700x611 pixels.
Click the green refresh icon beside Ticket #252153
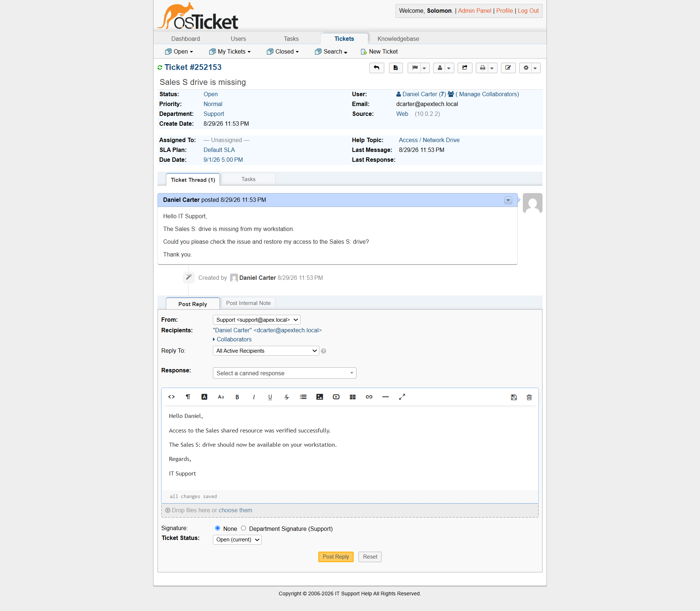point(160,67)
